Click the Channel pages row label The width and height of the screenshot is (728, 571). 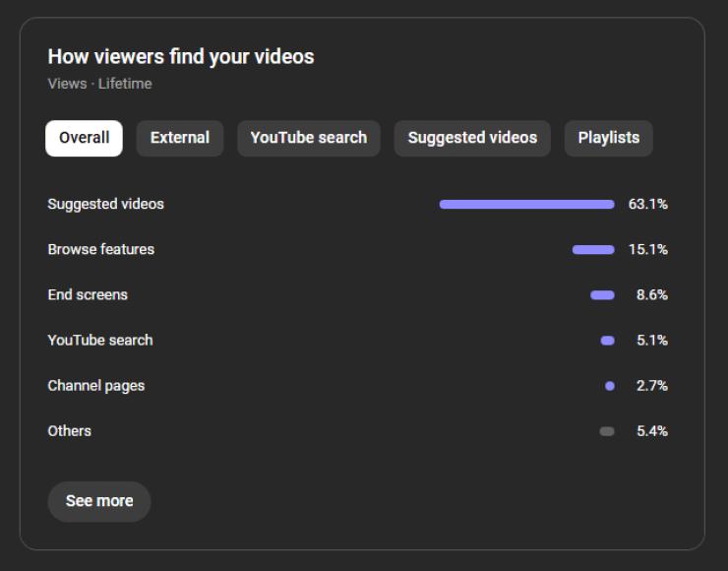coord(96,386)
